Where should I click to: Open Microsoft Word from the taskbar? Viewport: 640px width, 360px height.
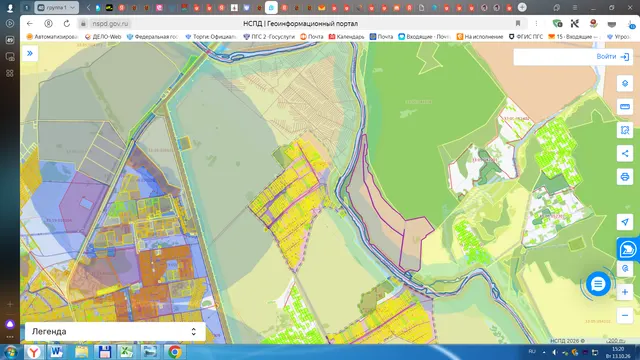57,352
